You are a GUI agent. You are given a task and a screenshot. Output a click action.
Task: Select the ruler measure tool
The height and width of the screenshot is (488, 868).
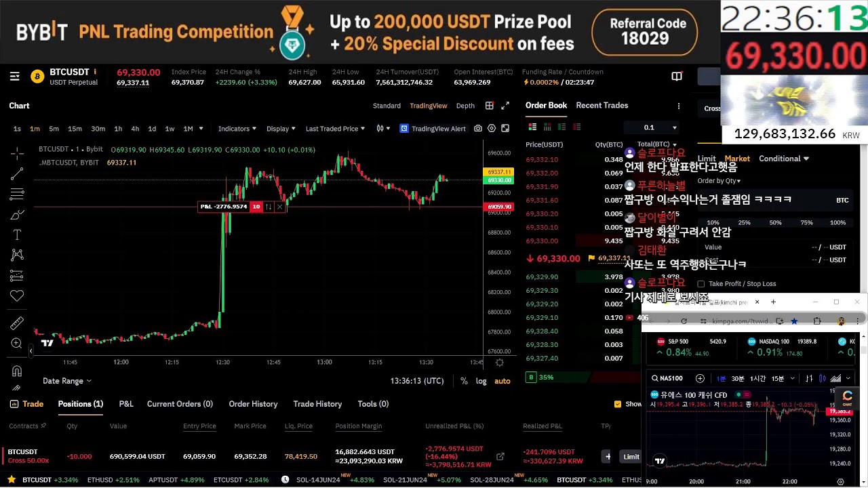click(17, 323)
